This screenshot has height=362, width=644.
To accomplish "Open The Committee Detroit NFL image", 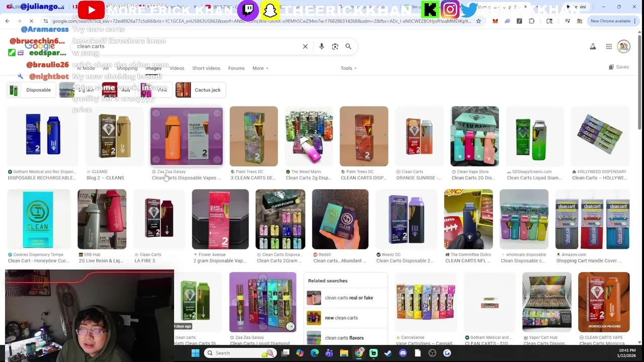I will (468, 219).
